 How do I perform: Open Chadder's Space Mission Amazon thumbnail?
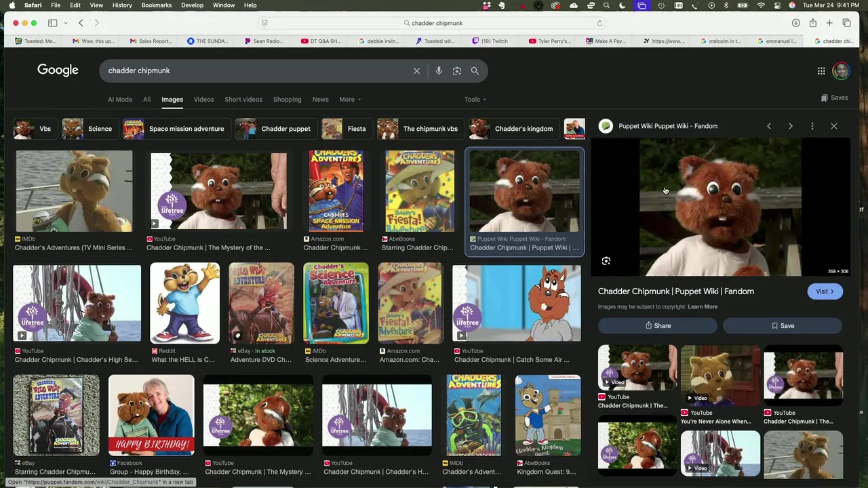pyautogui.click(x=336, y=191)
